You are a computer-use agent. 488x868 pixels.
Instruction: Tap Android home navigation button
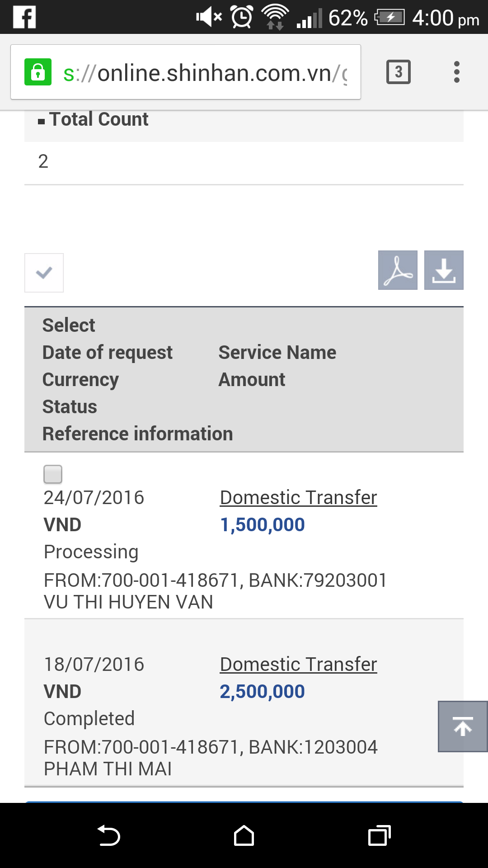(244, 835)
